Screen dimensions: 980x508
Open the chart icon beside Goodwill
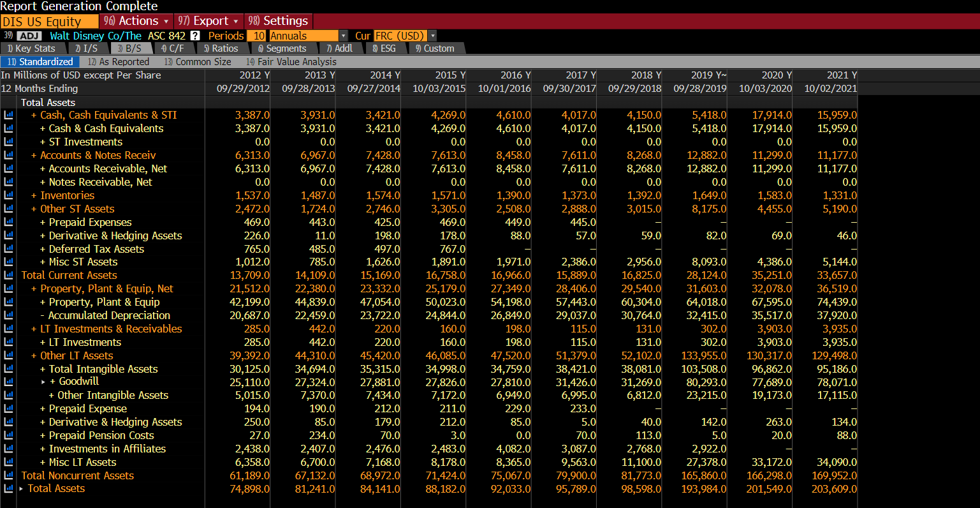(x=8, y=382)
